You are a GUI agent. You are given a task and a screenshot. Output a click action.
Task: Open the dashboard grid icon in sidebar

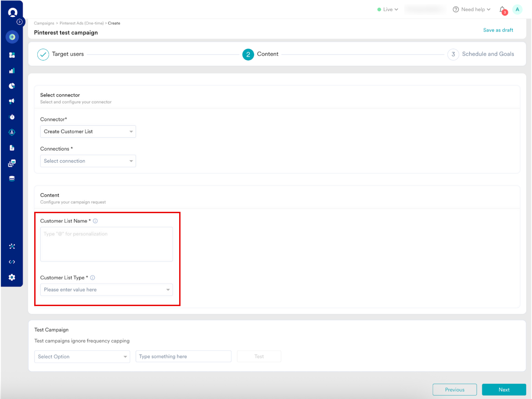pos(12,55)
